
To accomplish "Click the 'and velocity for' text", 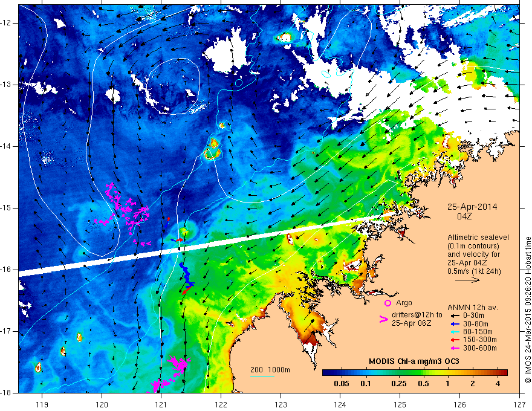I will click(473, 254).
